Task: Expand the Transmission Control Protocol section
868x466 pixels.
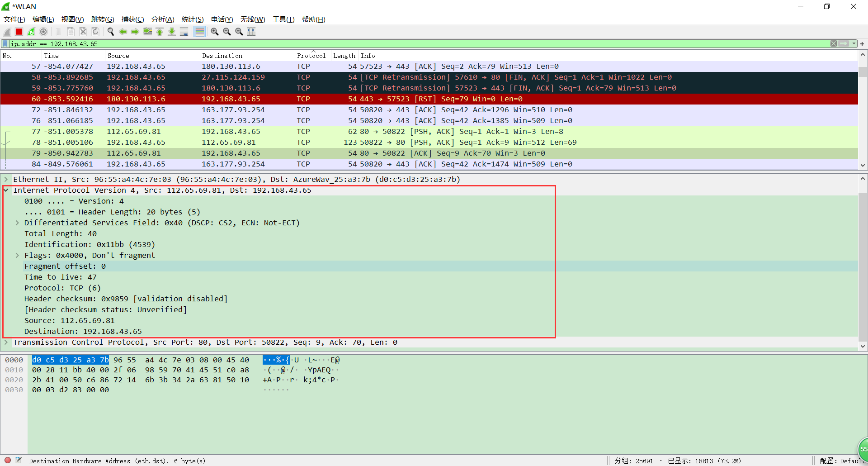Action: (x=6, y=342)
